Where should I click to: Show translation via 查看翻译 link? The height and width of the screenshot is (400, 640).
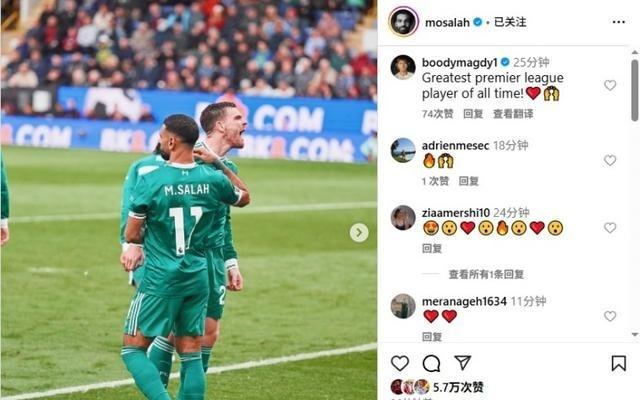click(513, 113)
